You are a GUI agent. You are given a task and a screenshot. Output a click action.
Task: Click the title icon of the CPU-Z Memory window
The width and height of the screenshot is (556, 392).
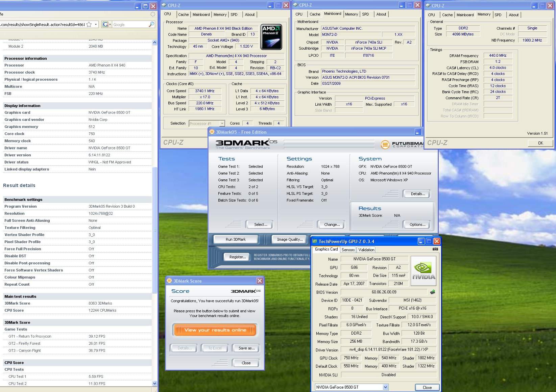428,5
